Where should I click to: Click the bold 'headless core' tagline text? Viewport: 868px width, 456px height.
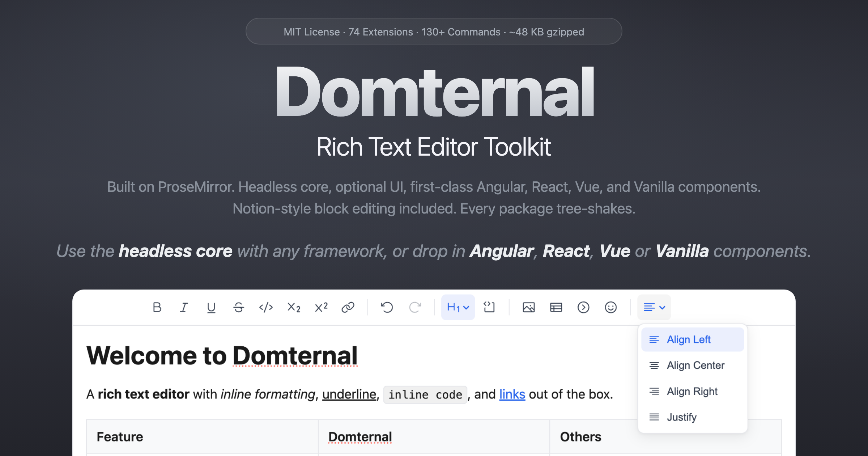[175, 251]
